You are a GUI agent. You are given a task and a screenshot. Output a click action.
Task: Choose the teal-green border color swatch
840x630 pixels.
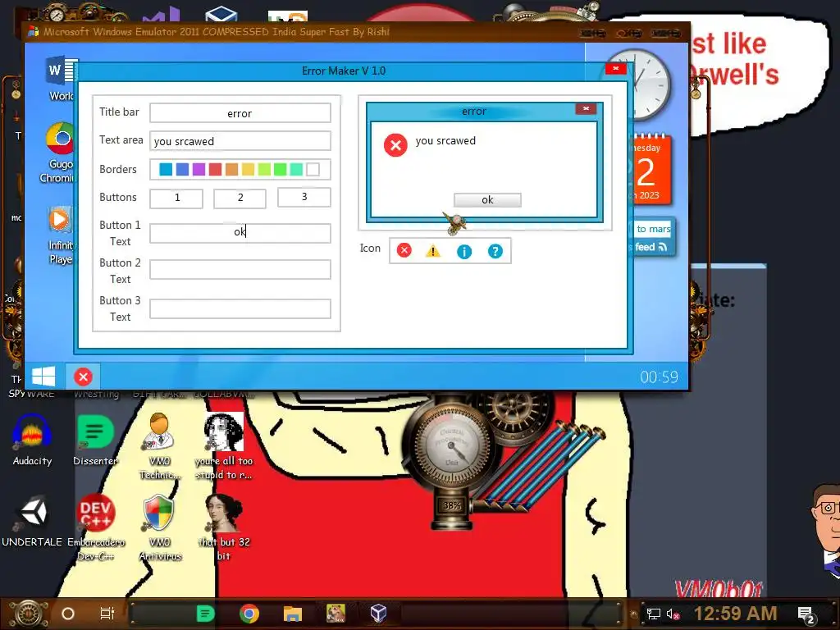(x=296, y=169)
